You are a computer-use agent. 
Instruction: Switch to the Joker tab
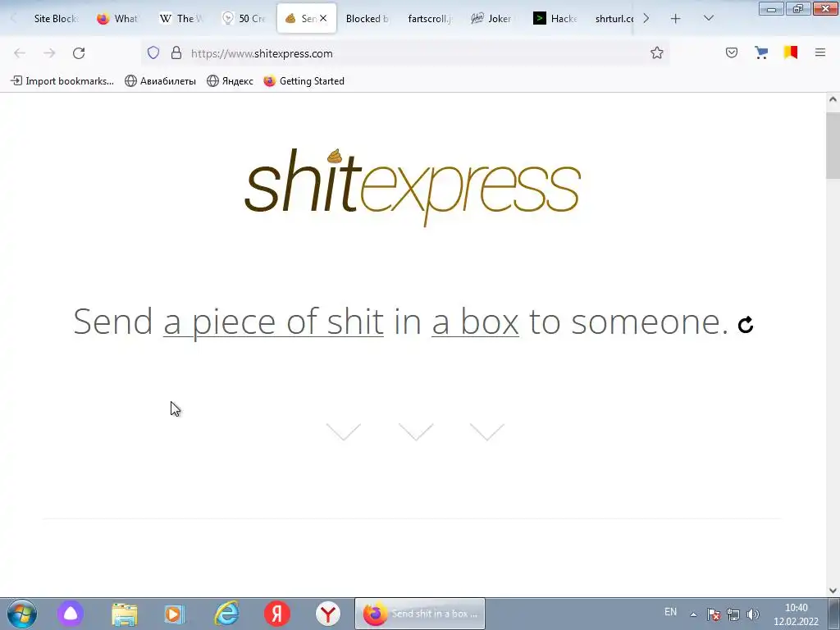coord(492,19)
